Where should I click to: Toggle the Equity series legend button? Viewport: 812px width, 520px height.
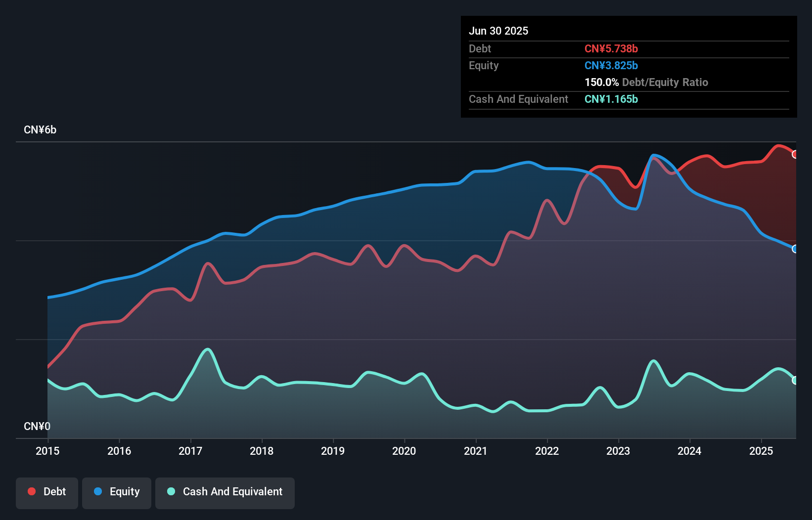point(117,493)
